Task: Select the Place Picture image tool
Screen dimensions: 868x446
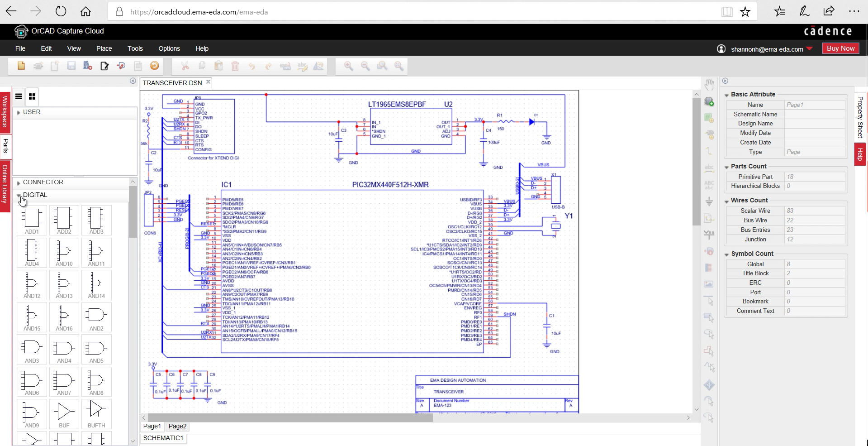Action: click(x=709, y=284)
